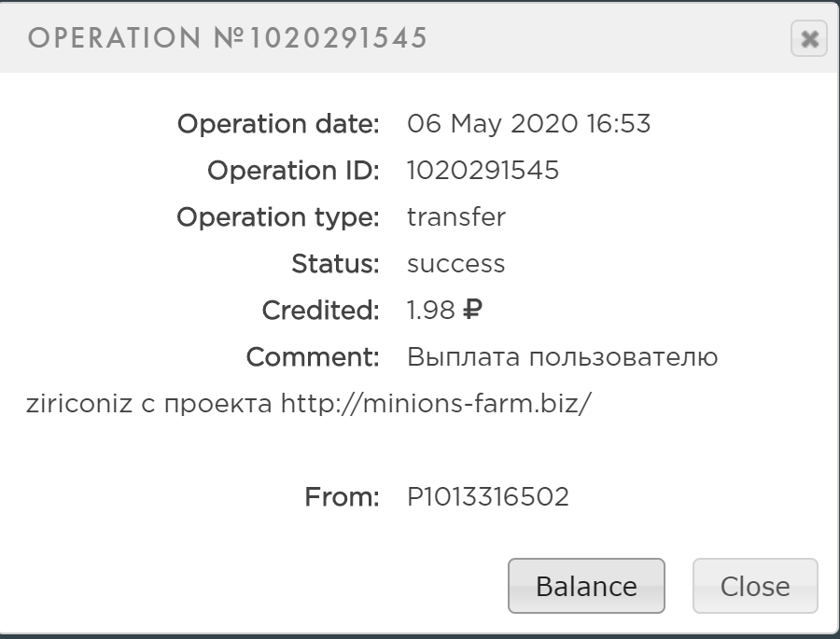
Task: Select the Operation ID value 1020291545
Action: 483,171
